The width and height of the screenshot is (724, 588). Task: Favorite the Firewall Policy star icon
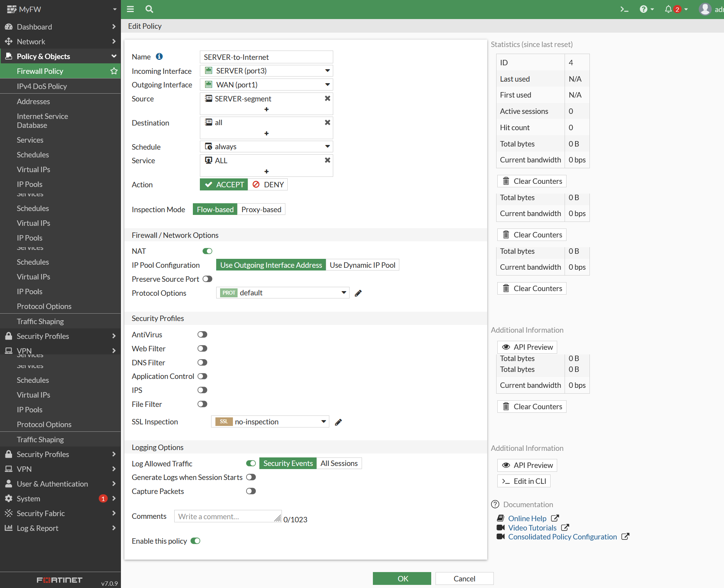114,71
